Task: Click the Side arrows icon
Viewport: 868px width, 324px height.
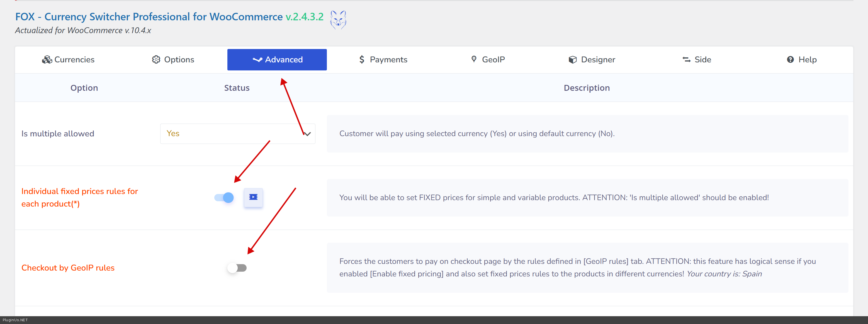Action: tap(686, 60)
